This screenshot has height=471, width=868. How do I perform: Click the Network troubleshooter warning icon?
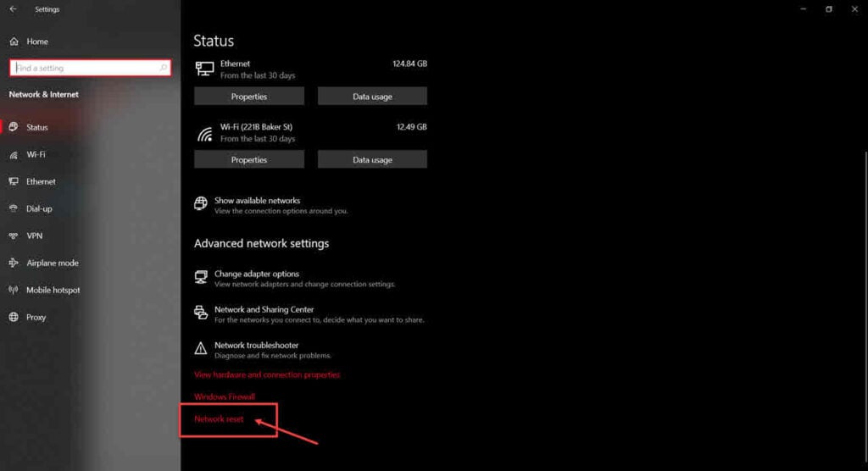pyautogui.click(x=200, y=349)
